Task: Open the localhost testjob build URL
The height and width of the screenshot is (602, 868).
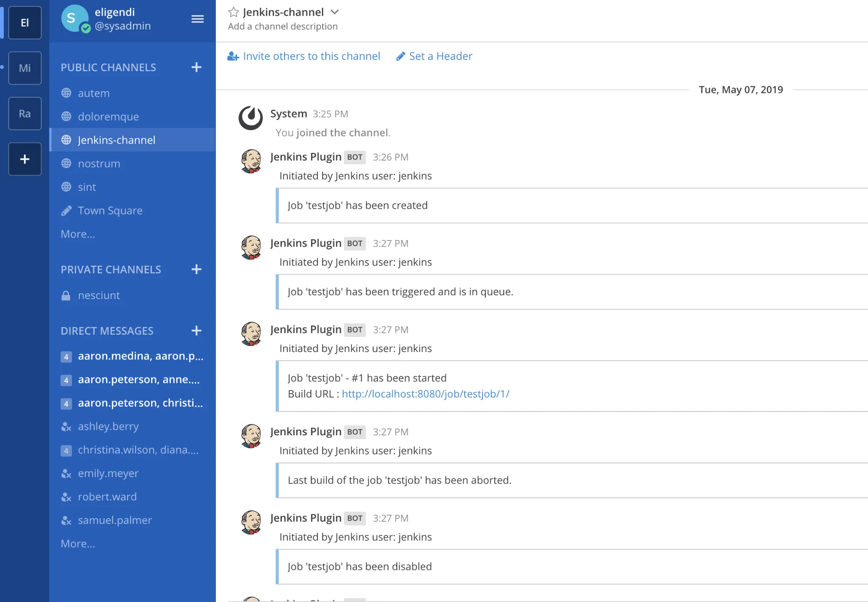Action: click(426, 394)
